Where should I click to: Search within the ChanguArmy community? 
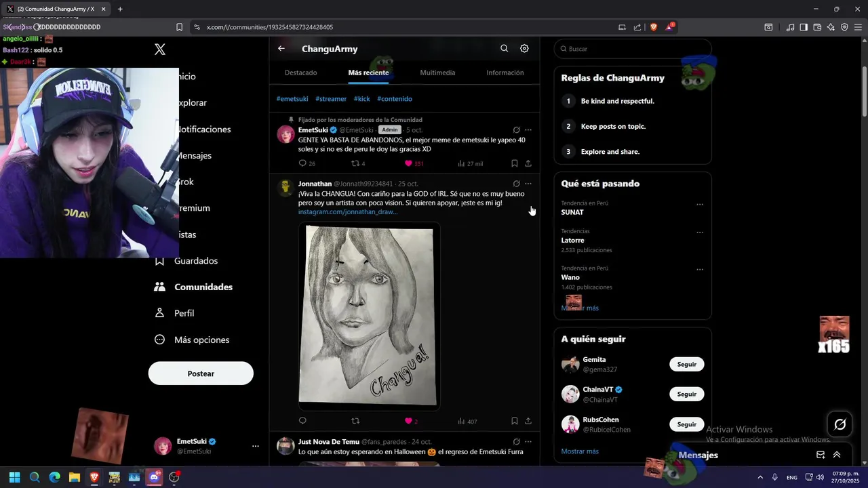[504, 49]
